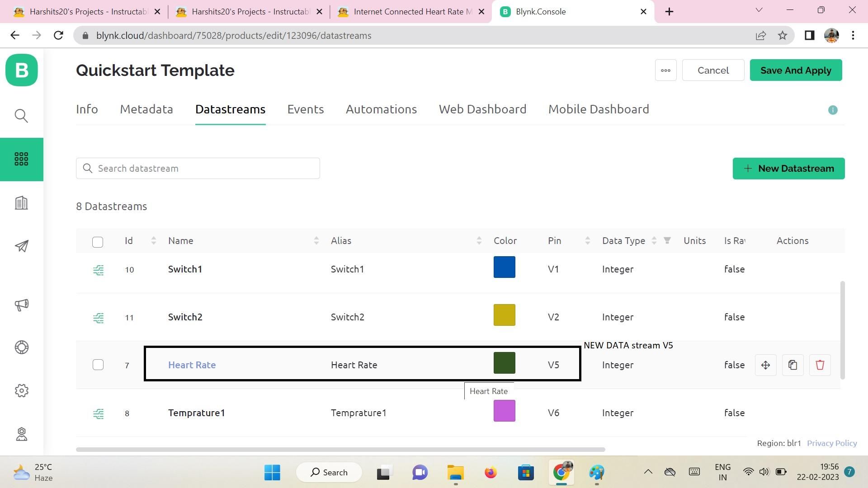Open the Events tab

coord(306,109)
